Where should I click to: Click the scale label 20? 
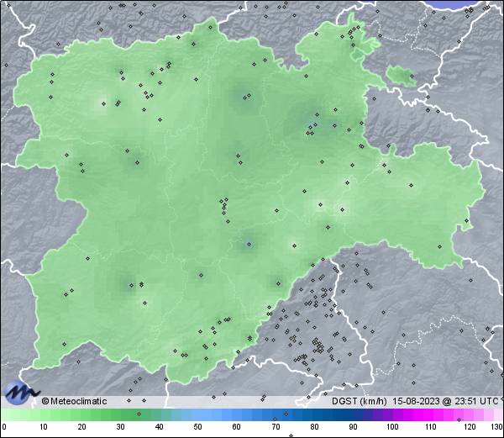pos(81,427)
